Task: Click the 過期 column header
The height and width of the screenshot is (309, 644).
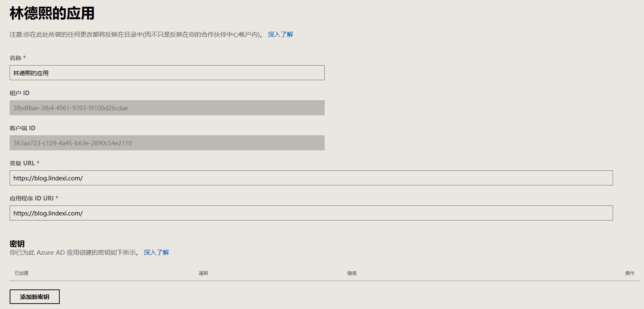Action: [x=203, y=273]
